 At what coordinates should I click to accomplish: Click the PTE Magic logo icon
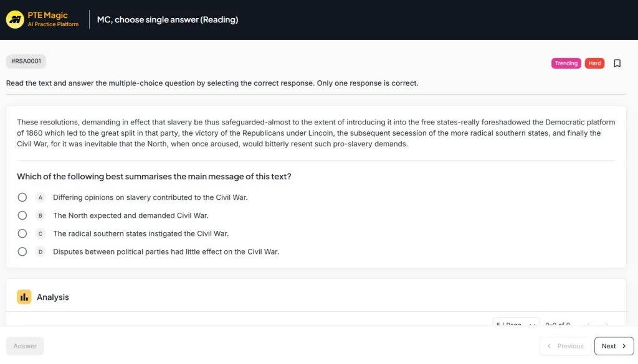click(14, 19)
